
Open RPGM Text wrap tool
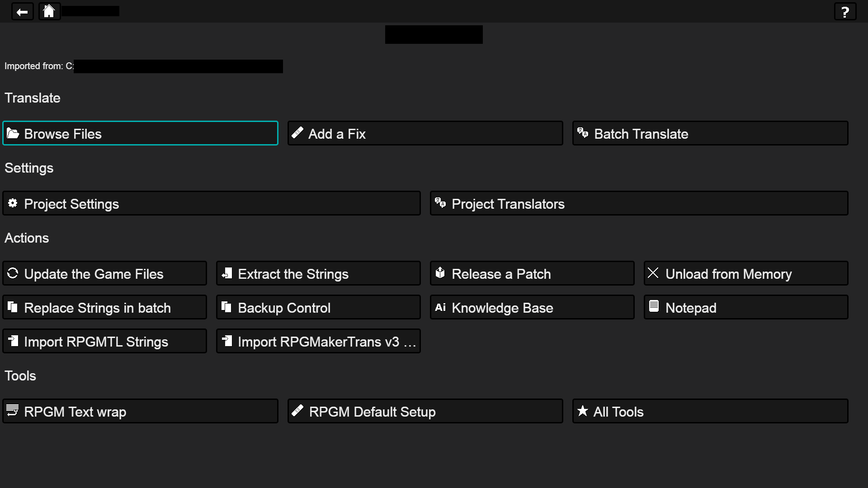click(140, 411)
